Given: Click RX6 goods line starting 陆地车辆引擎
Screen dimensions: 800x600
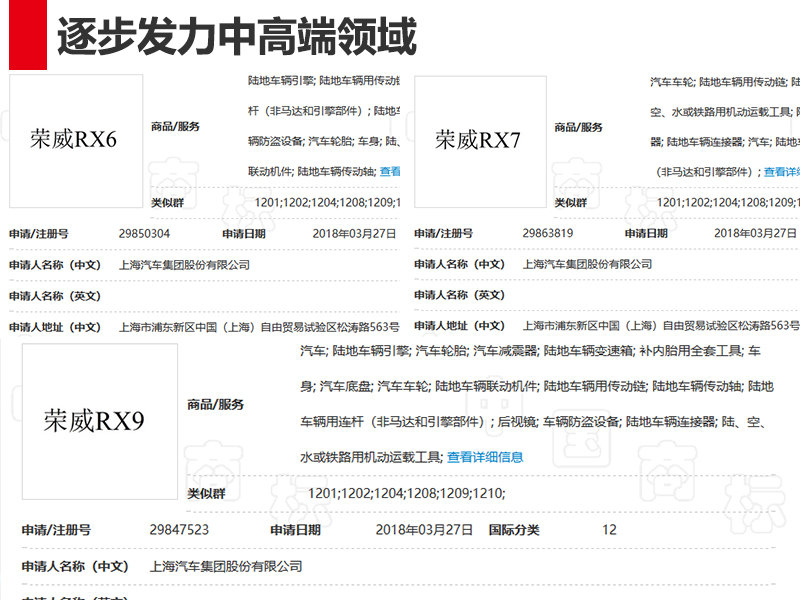Looking at the screenshot, I should tap(324, 81).
